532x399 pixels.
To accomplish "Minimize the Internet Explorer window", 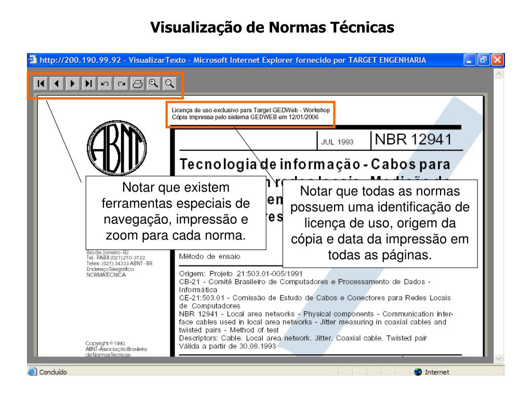I will point(470,60).
